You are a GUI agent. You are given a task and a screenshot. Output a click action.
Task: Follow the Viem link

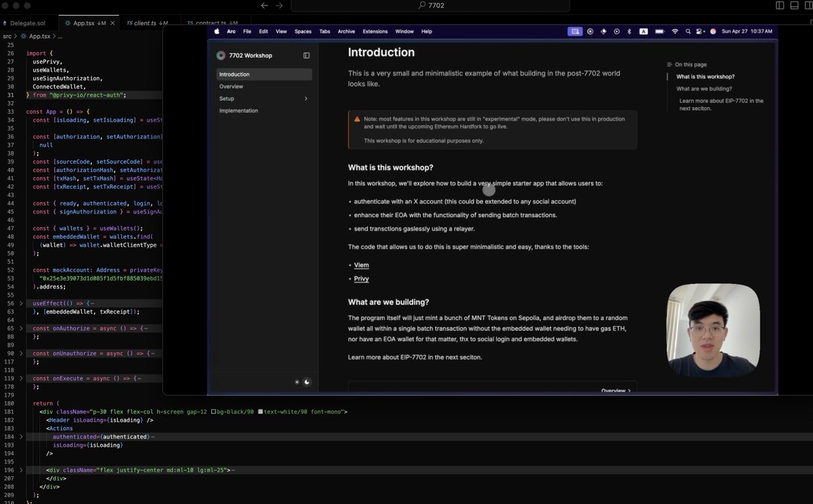pyautogui.click(x=362, y=265)
